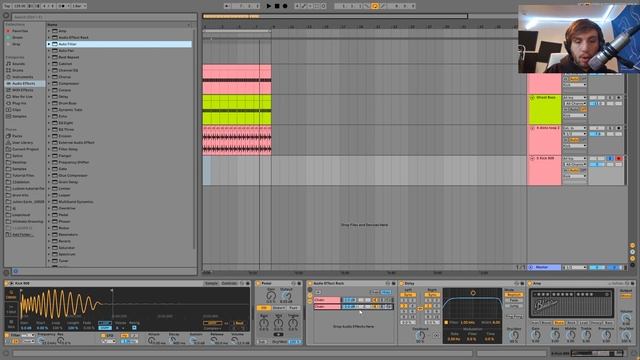Image resolution: width=640 pixels, height=360 pixels.
Task: Expand the Compressor folder
Action: click(49, 83)
